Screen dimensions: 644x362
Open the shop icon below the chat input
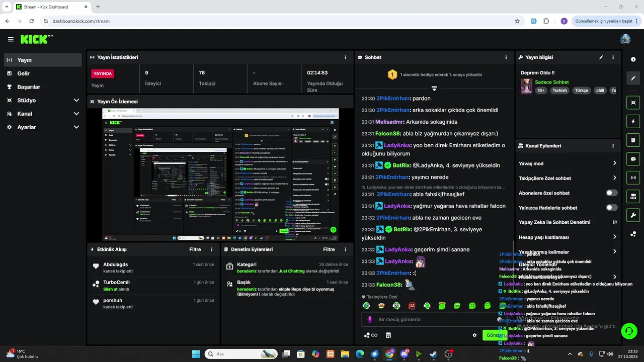pyautogui.click(x=388, y=335)
